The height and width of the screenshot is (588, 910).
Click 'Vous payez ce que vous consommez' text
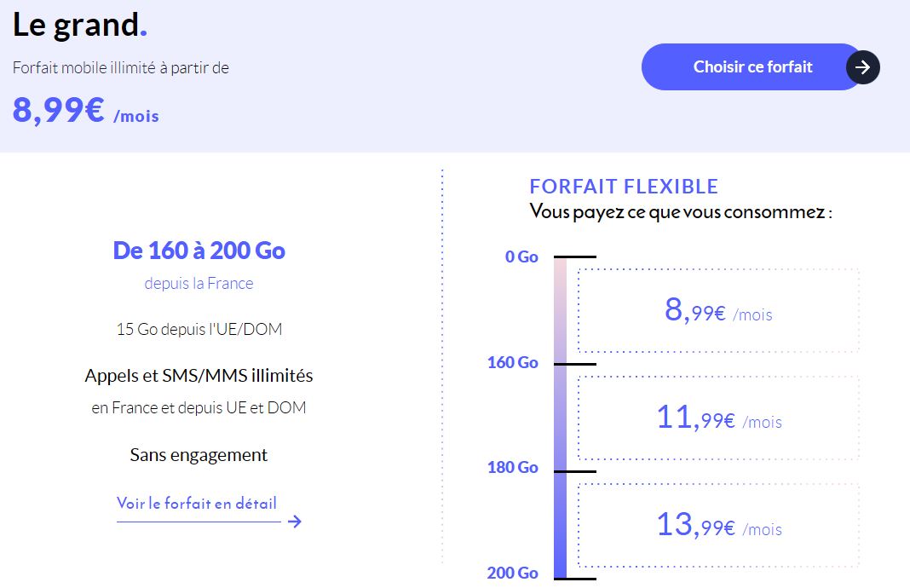[x=680, y=211]
